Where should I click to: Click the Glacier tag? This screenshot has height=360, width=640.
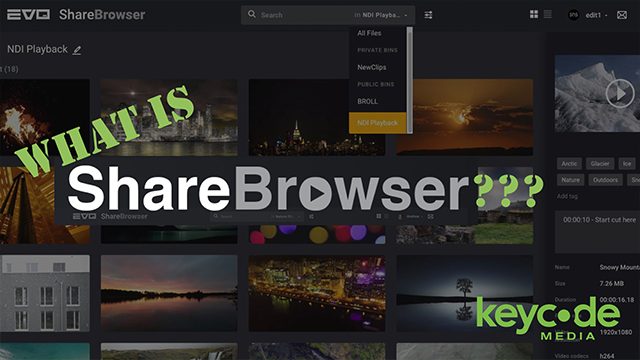click(600, 164)
